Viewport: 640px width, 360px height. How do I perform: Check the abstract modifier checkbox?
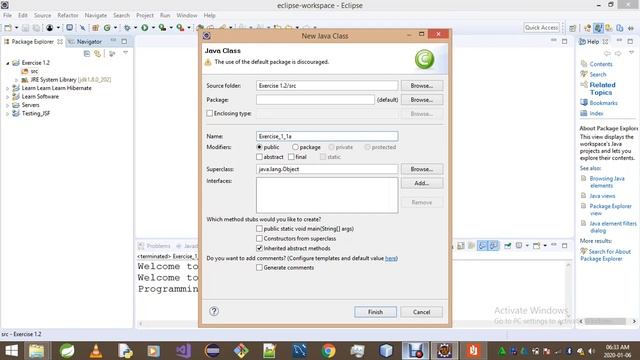click(259, 157)
